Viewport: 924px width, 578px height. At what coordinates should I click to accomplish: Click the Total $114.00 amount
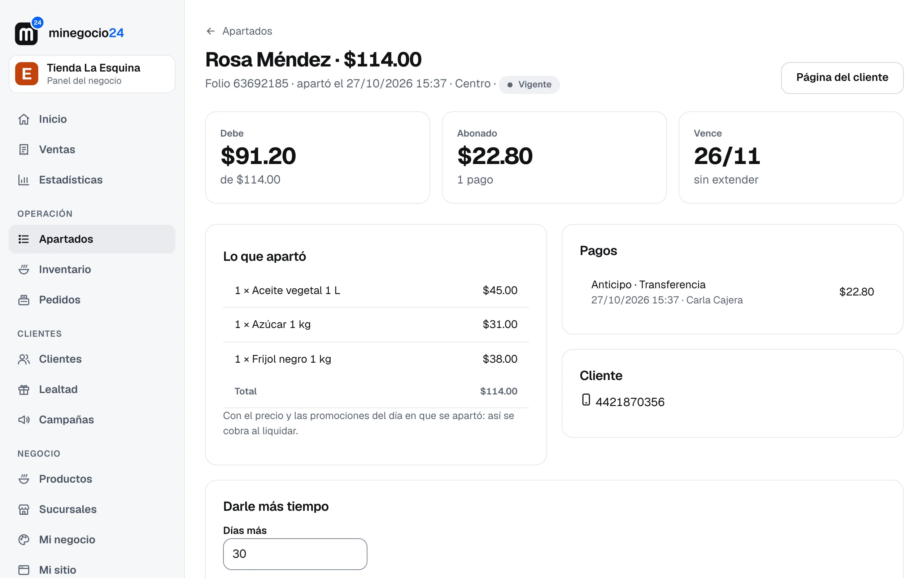click(498, 392)
